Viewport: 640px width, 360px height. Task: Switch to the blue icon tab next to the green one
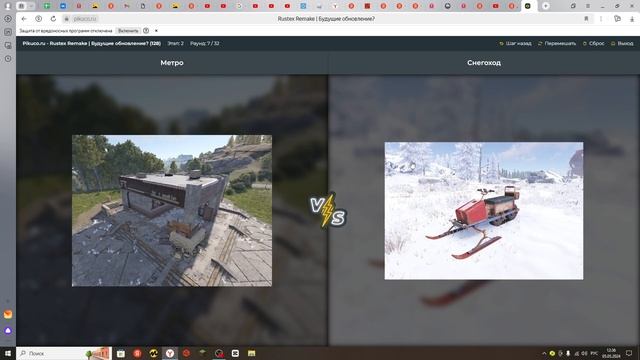63,6
